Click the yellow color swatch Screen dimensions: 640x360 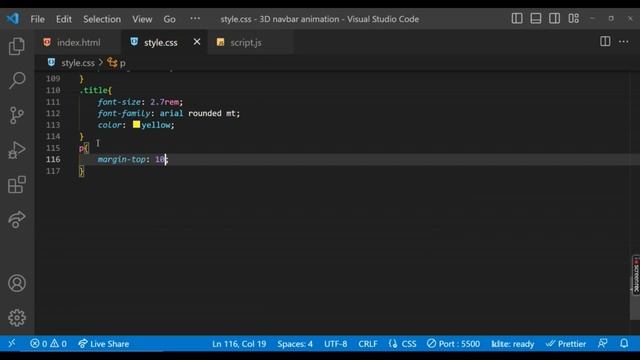(136, 124)
